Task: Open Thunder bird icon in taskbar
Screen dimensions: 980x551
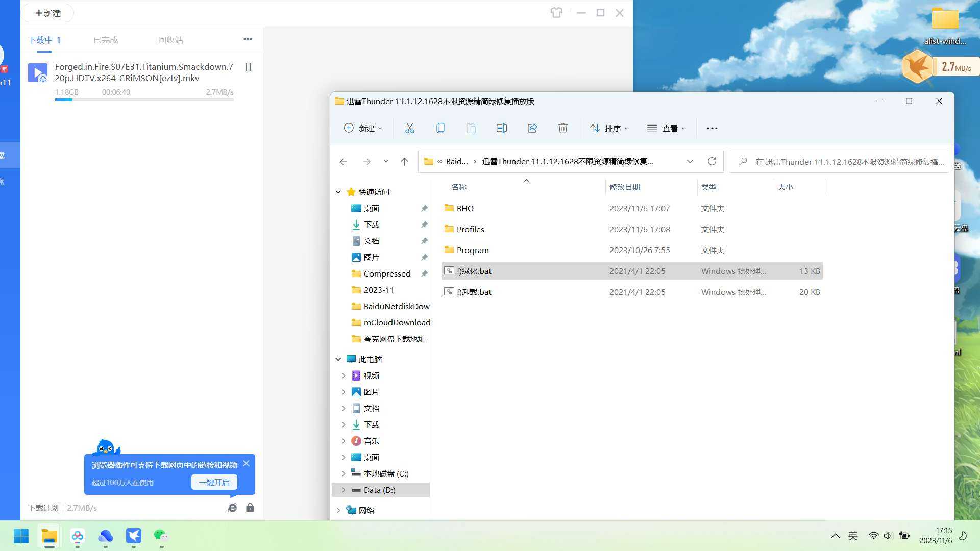Action: click(133, 536)
